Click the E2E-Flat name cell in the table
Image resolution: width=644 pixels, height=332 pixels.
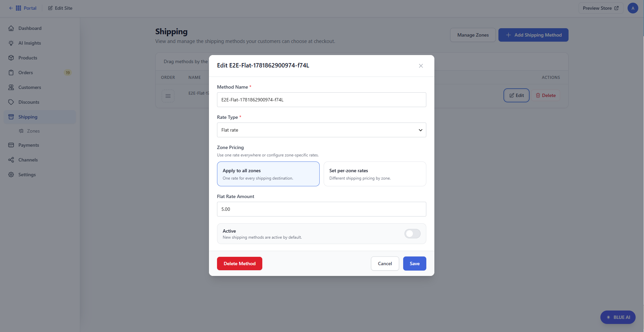pyautogui.click(x=199, y=93)
